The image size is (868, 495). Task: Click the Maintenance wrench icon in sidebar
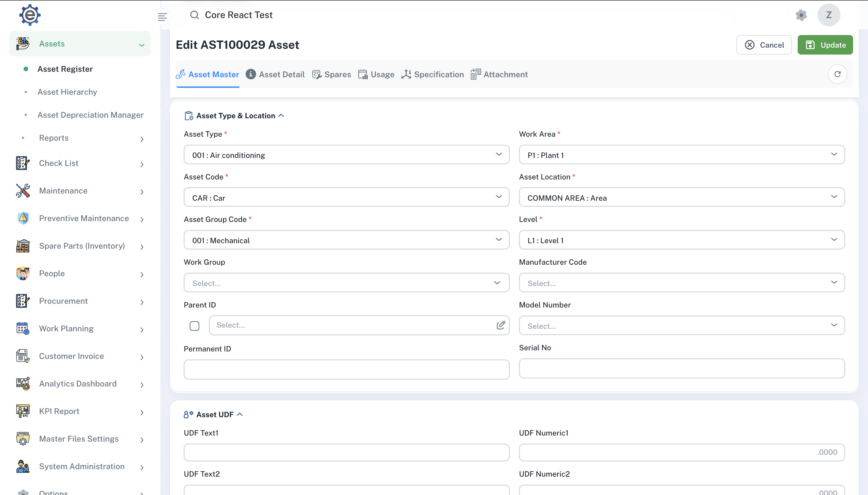[x=23, y=191]
